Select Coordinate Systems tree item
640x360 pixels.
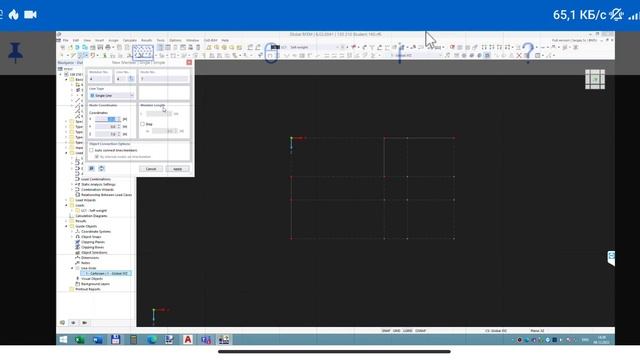96,231
